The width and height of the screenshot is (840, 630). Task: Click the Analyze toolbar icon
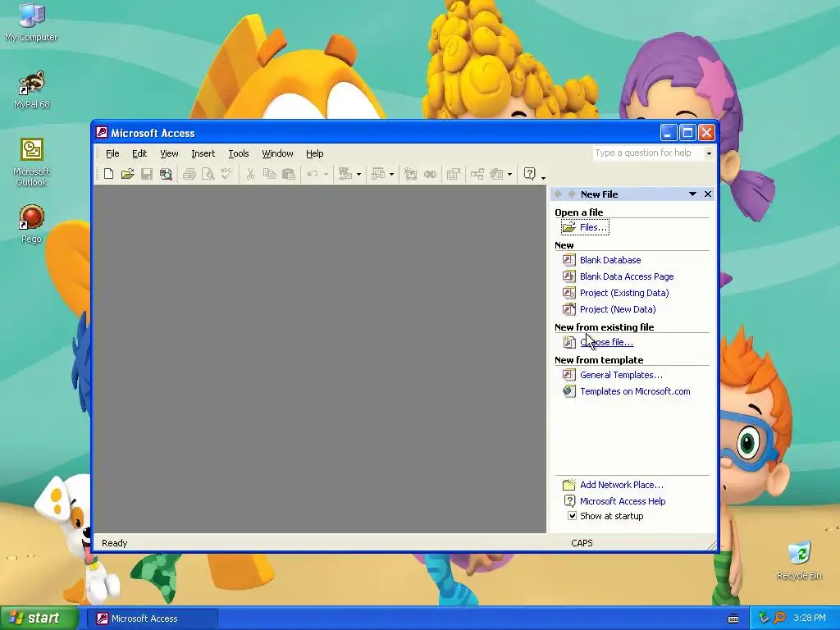point(378,174)
